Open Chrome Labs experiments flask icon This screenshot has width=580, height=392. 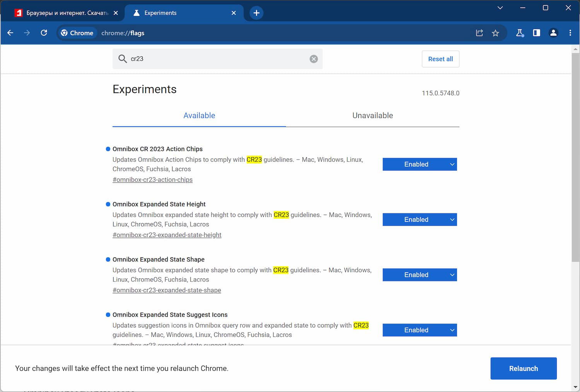[x=520, y=33]
